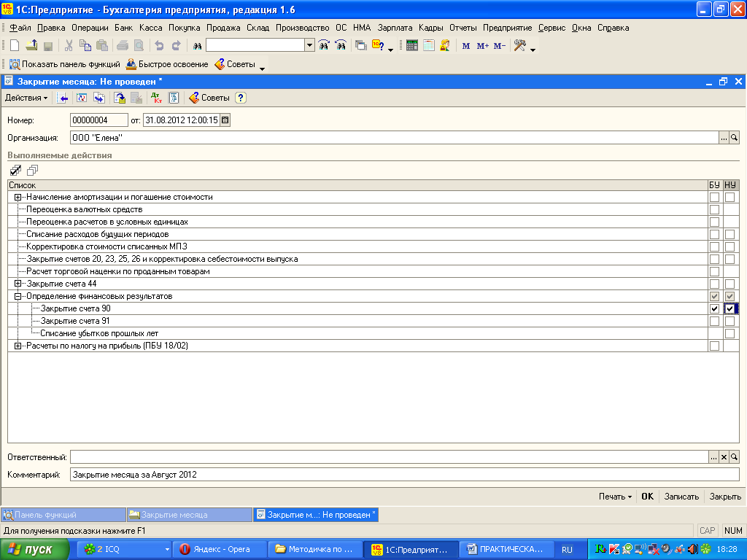Check БУ for Расчет торговой наценки
This screenshot has width=747, height=560.
coord(714,271)
